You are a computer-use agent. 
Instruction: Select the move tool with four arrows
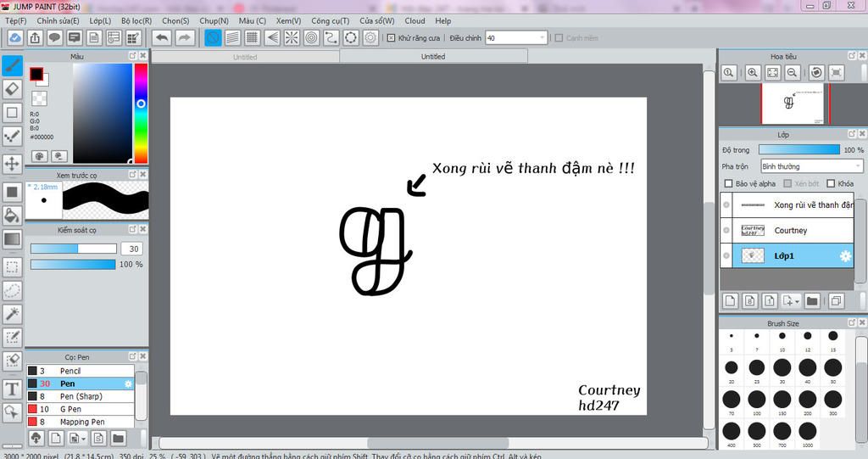pos(12,164)
